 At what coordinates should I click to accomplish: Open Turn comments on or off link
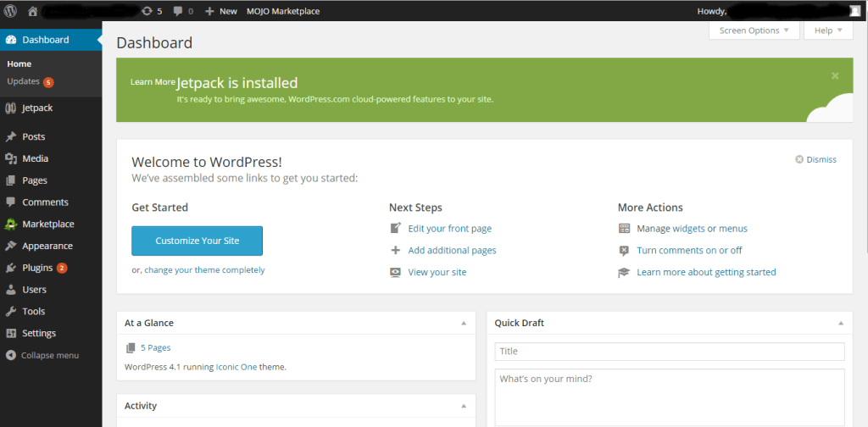pyautogui.click(x=690, y=251)
